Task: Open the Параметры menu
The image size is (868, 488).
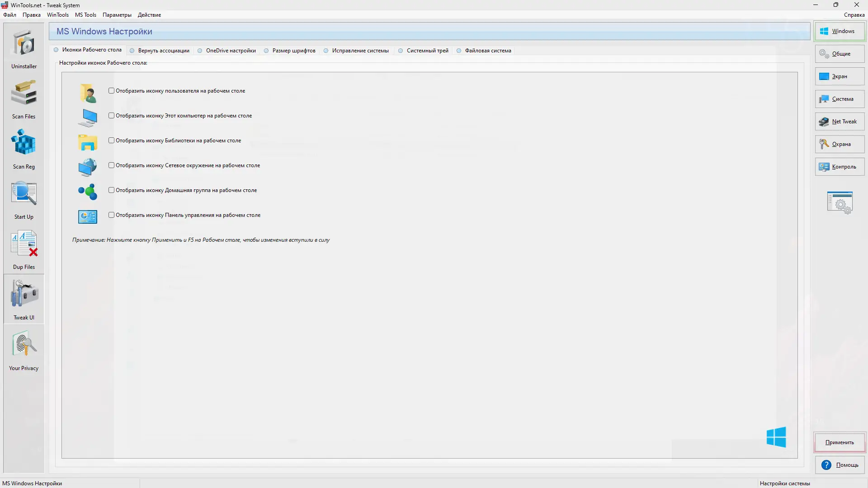Action: (x=117, y=15)
